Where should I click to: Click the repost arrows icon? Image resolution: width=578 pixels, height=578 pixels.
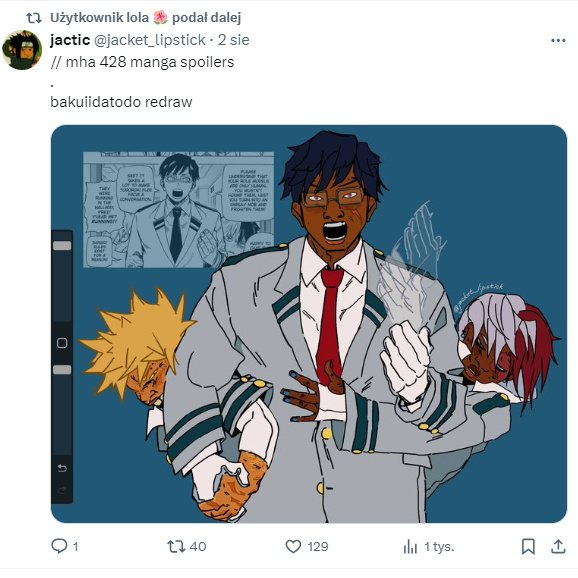pos(176,546)
